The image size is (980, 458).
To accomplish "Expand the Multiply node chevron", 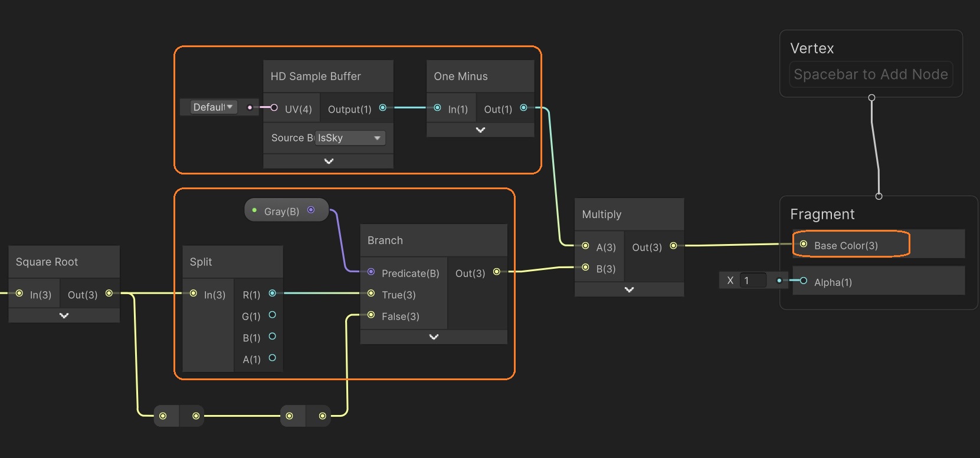I will click(629, 289).
